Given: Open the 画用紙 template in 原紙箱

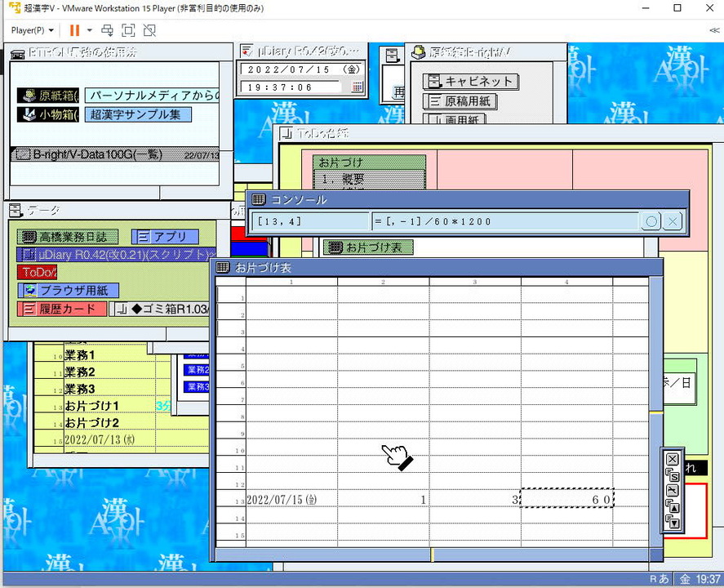Looking at the screenshot, I should (455, 118).
